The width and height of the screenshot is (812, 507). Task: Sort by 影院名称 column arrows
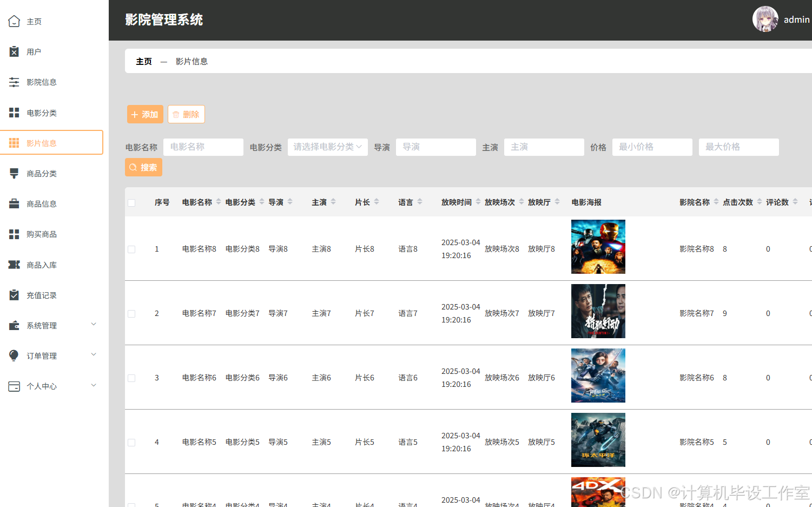click(716, 202)
